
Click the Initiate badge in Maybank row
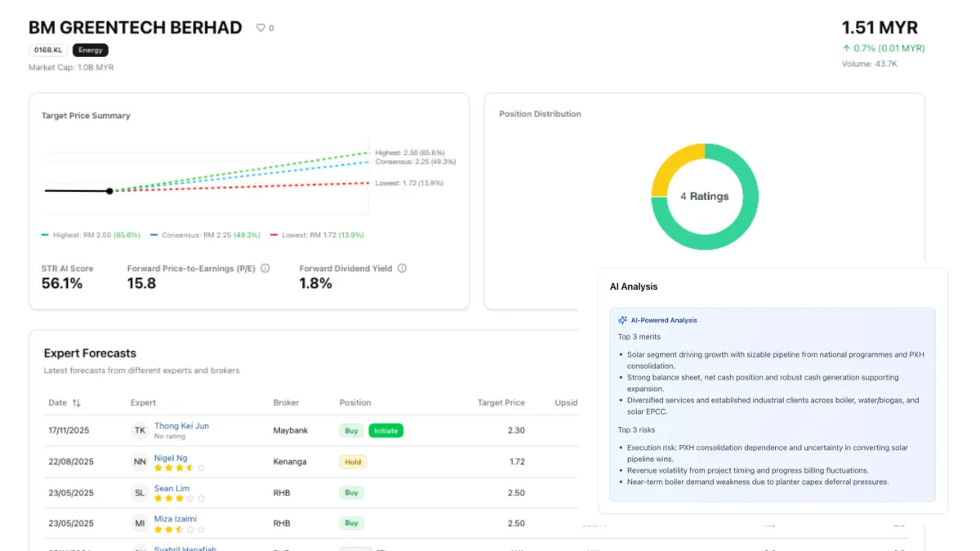[x=385, y=430]
